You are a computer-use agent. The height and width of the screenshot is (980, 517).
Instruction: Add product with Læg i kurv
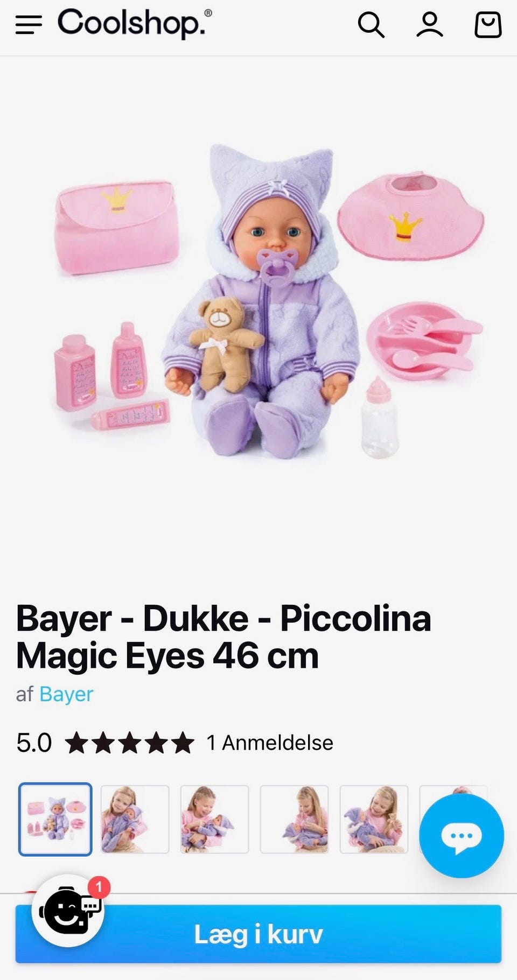tap(258, 934)
